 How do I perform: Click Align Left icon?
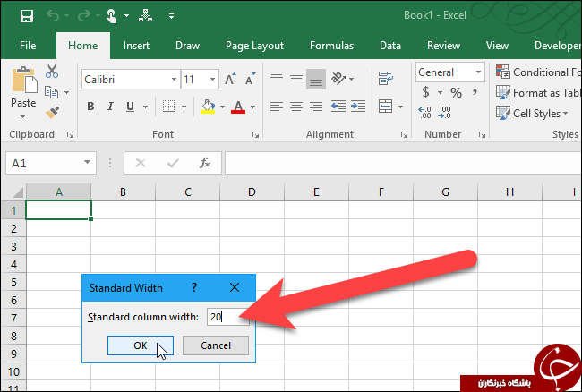pos(277,107)
